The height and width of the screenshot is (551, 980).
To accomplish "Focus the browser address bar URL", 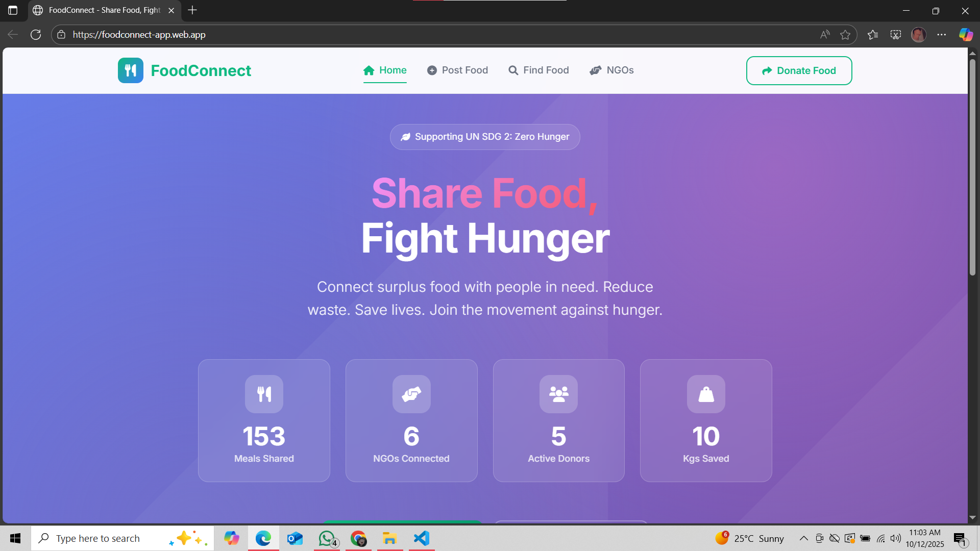I will tap(139, 35).
